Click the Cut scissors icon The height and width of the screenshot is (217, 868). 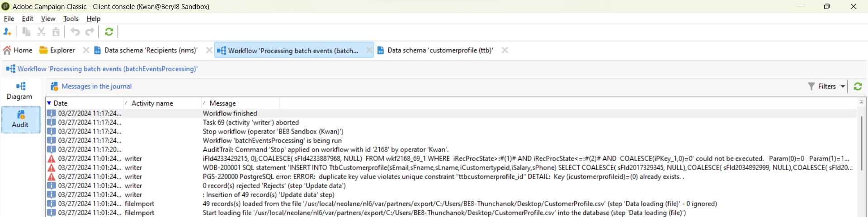pos(41,32)
